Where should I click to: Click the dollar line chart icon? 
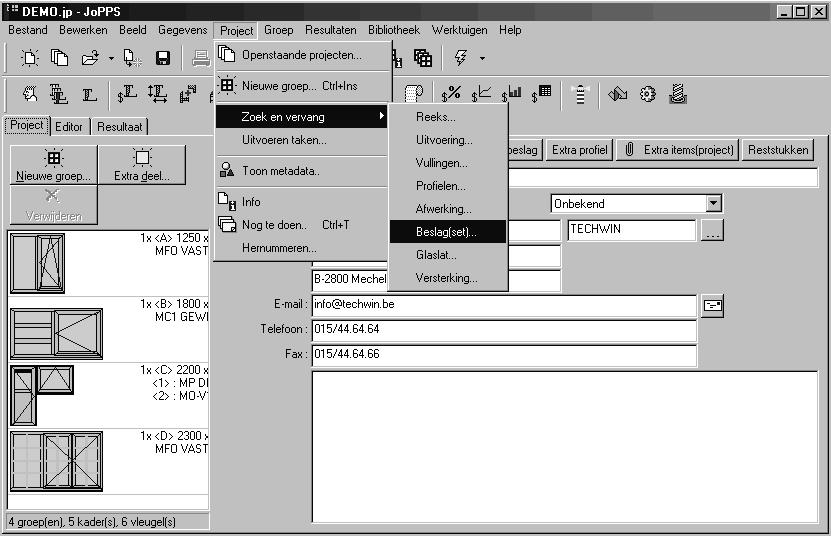point(481,94)
